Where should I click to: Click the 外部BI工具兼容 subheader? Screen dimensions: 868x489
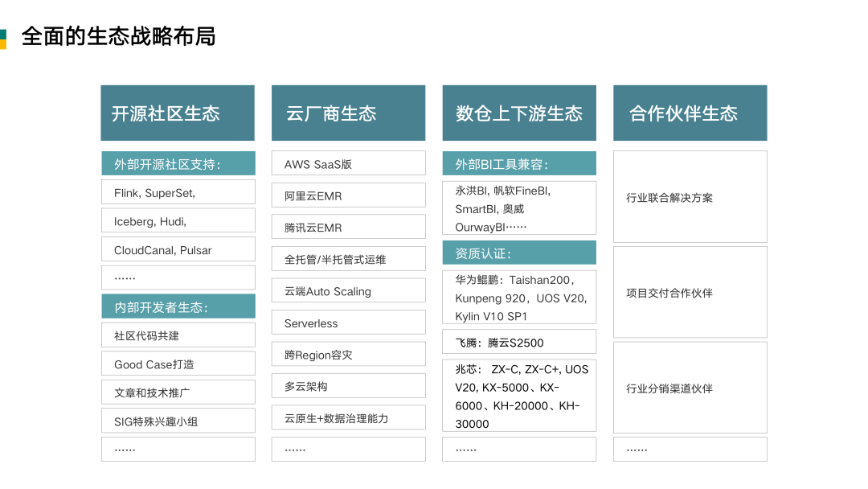(x=519, y=163)
